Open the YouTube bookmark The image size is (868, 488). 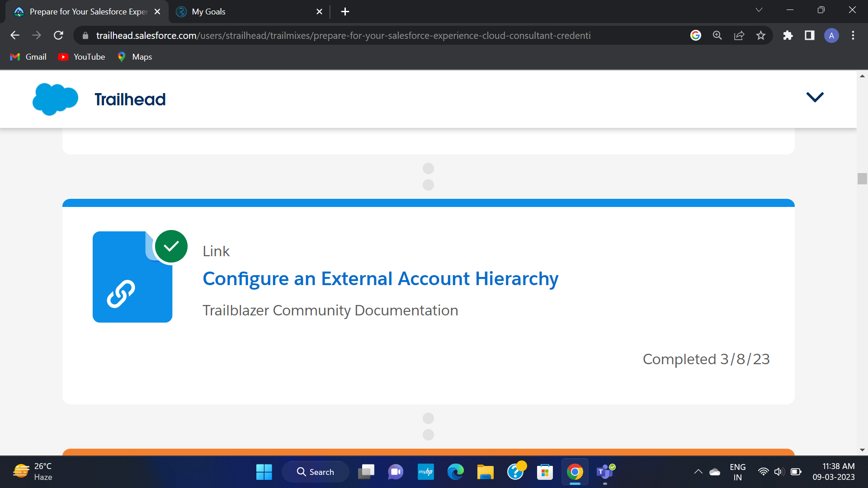pos(82,57)
